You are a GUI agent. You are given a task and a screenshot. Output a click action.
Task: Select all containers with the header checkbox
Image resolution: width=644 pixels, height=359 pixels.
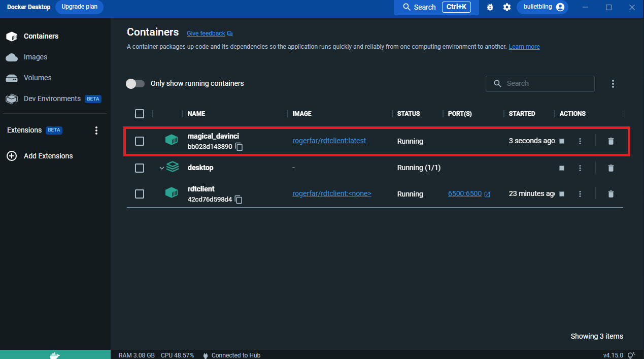(x=140, y=114)
